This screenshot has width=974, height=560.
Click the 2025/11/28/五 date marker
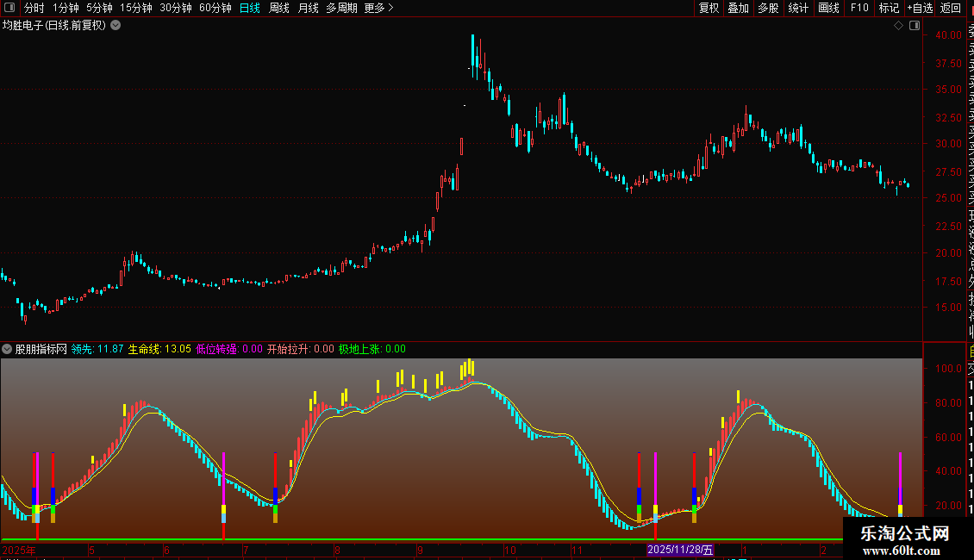coord(680,550)
